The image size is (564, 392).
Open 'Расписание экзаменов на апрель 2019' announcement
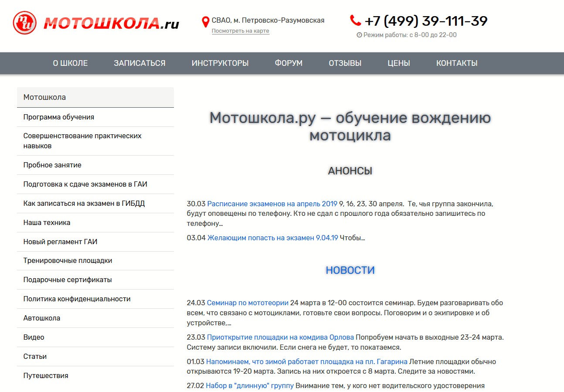(272, 204)
